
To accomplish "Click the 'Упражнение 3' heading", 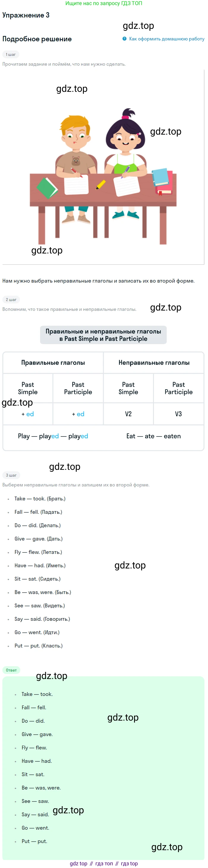I will pos(26,15).
